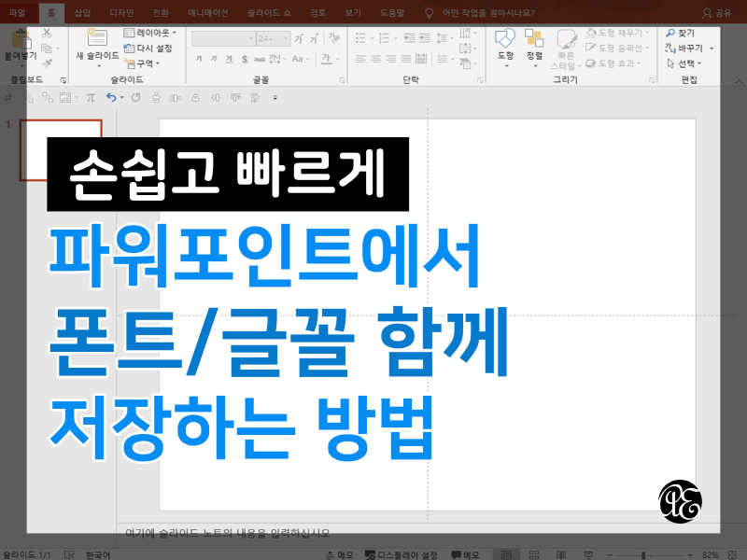The image size is (747, 560).
Task: Select the slide 1 thumbnail
Action: click(x=61, y=150)
